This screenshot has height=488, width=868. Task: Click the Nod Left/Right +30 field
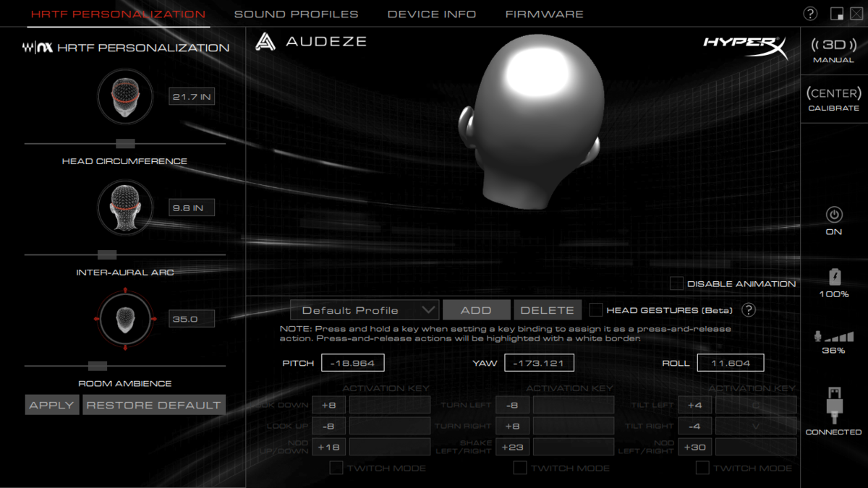[x=694, y=447]
